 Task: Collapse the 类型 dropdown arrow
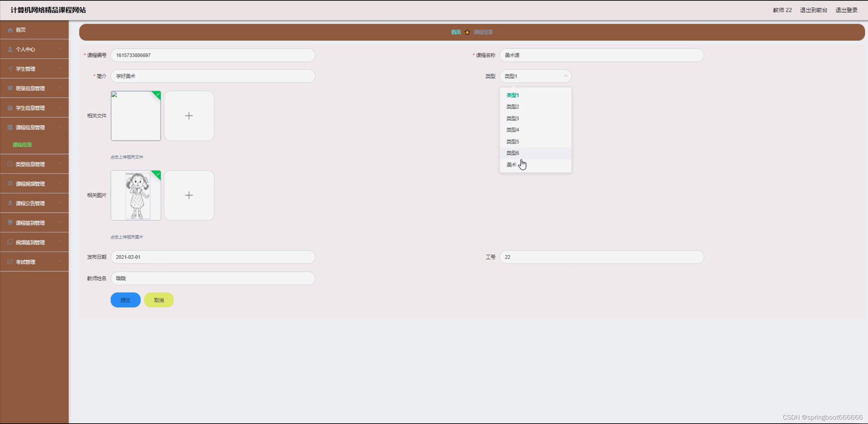[x=565, y=76]
